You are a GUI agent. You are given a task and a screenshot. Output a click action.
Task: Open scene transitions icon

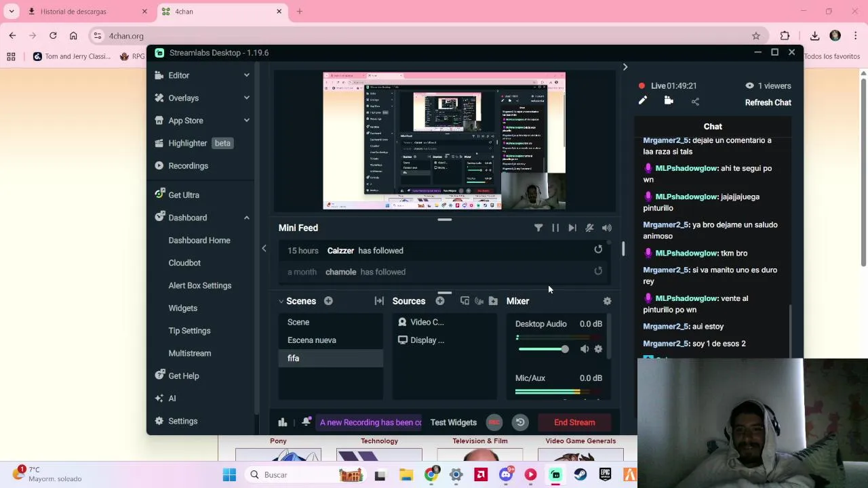(379, 301)
